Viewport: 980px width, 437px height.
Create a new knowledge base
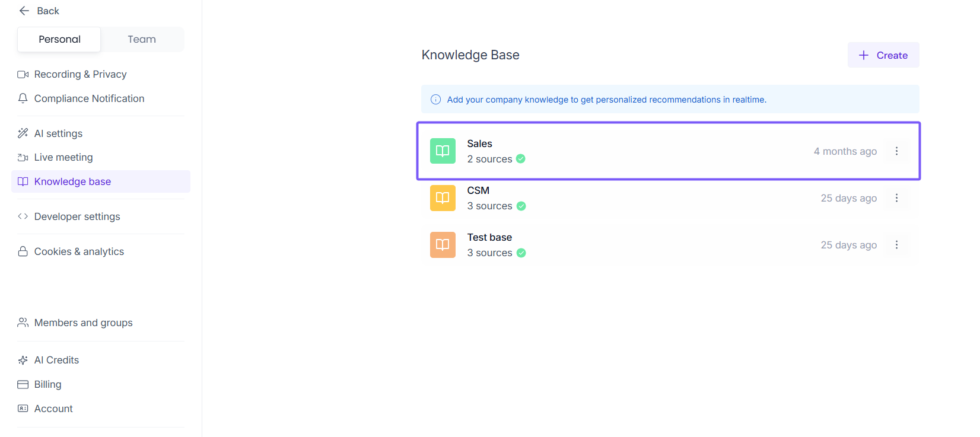[883, 55]
